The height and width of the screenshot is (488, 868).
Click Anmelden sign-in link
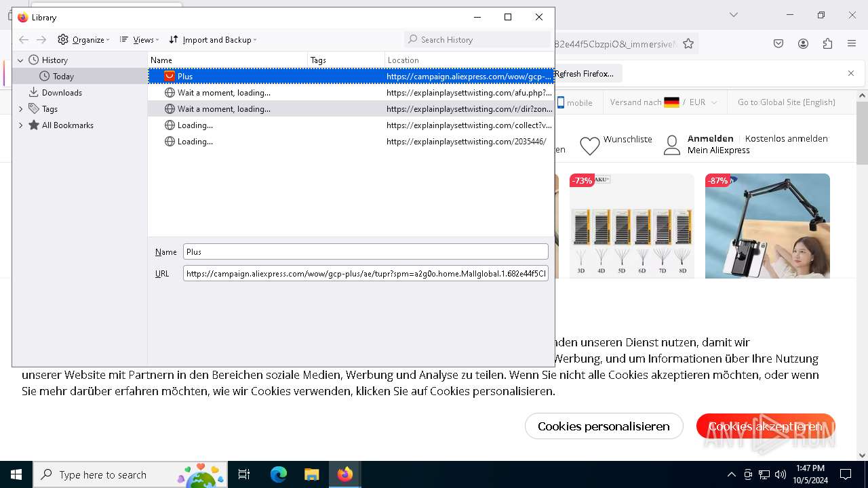[x=711, y=138]
